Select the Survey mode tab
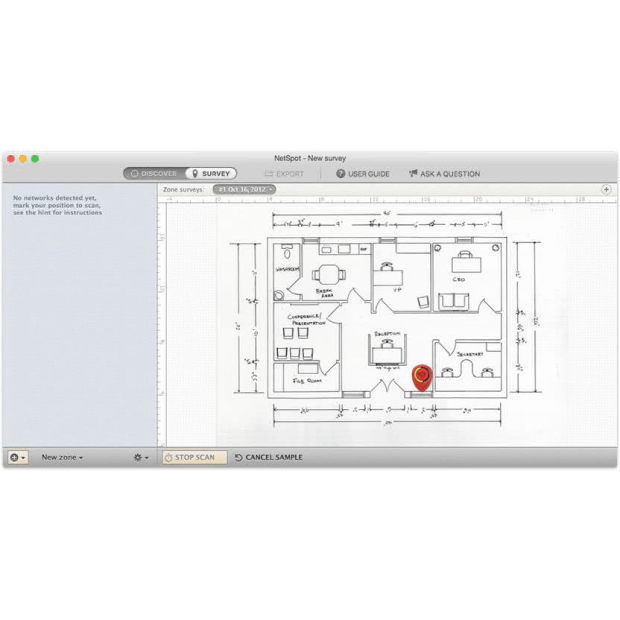The image size is (620, 620). tap(211, 174)
